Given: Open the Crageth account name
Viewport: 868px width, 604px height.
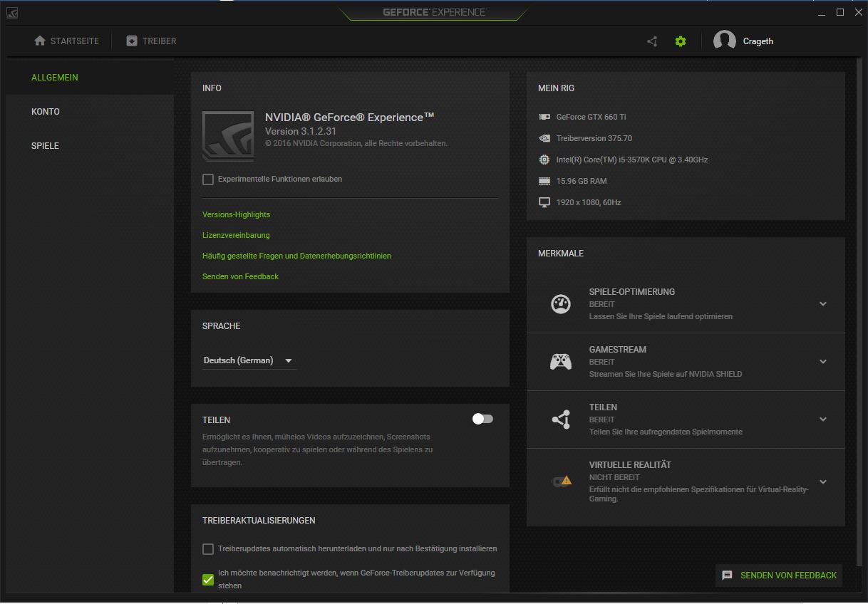Looking at the screenshot, I should click(758, 41).
